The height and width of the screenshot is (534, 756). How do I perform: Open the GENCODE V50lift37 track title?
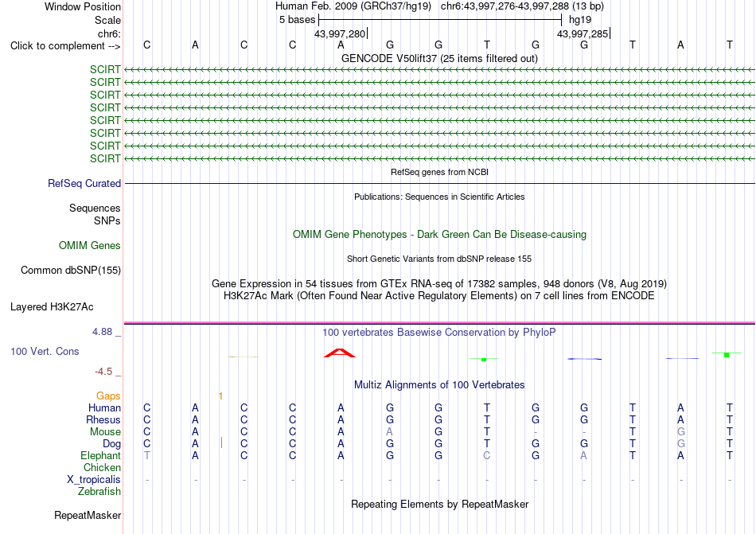(x=439, y=58)
